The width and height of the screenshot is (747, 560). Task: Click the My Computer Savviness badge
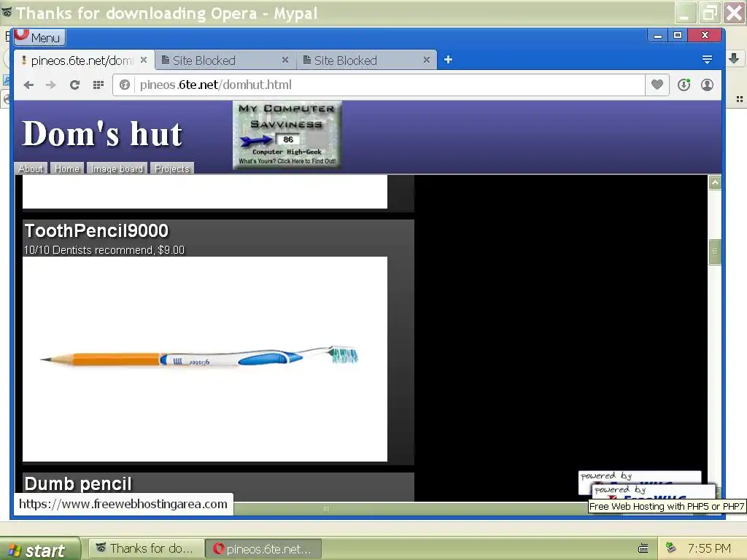(x=287, y=135)
